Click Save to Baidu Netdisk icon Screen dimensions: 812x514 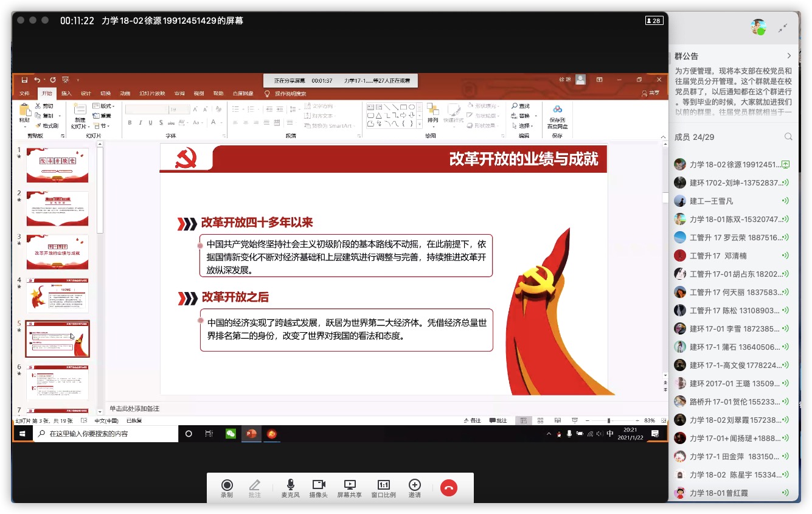point(557,116)
